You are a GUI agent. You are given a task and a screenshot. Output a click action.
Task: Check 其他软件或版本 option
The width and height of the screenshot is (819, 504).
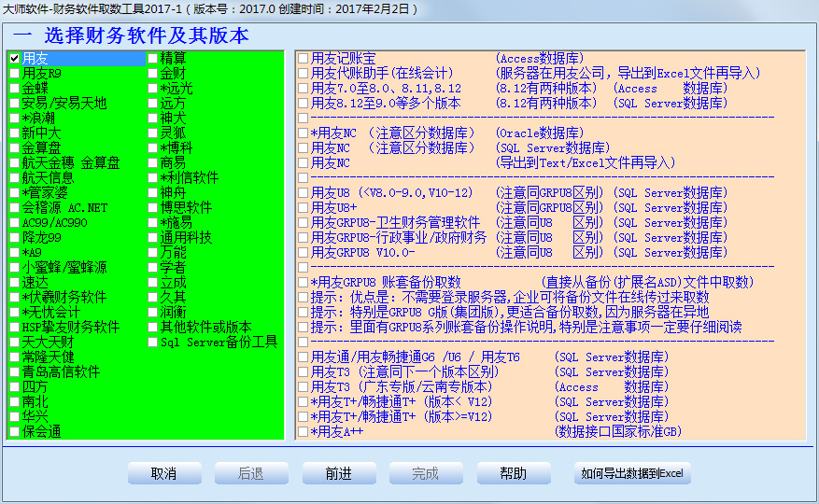click(x=152, y=328)
